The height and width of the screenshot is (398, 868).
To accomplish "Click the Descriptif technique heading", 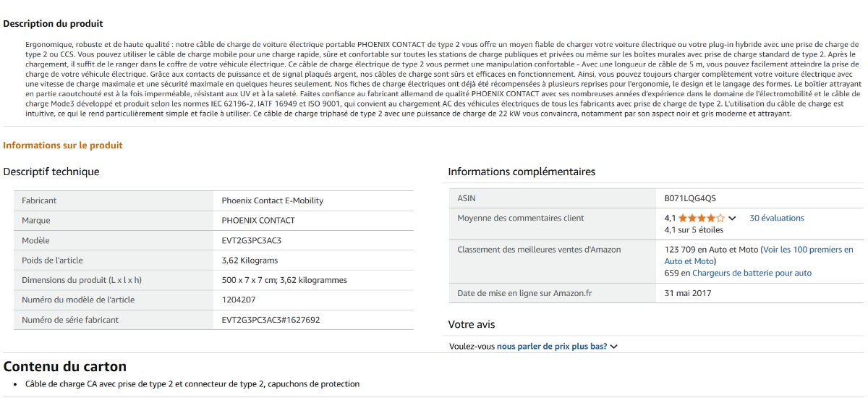I will (x=51, y=172).
